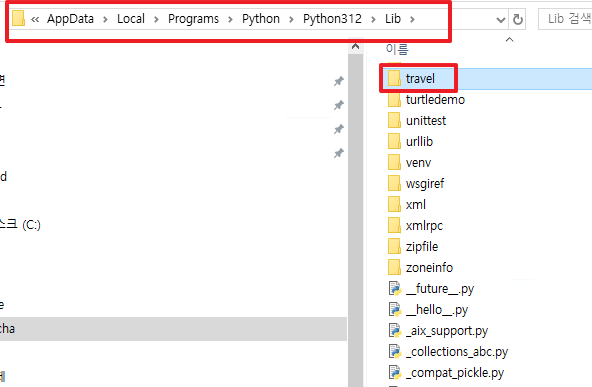The image size is (592, 387).
Task: Expand the chevron after Local breadcrumb
Action: point(156,19)
